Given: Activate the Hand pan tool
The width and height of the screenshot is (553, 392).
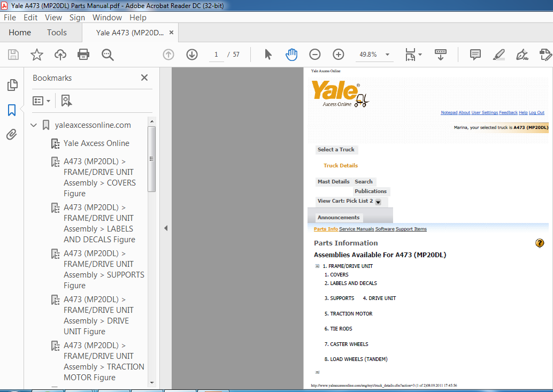Looking at the screenshot, I should [291, 55].
